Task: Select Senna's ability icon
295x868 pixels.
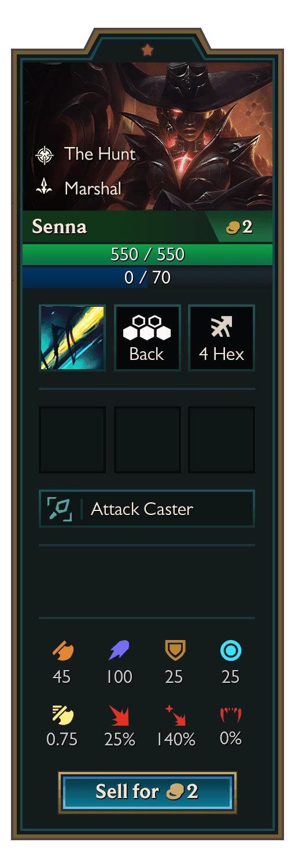Action: coord(72,338)
